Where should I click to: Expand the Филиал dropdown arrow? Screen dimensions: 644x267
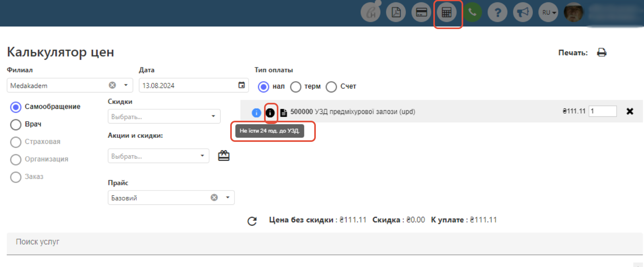pos(126,85)
